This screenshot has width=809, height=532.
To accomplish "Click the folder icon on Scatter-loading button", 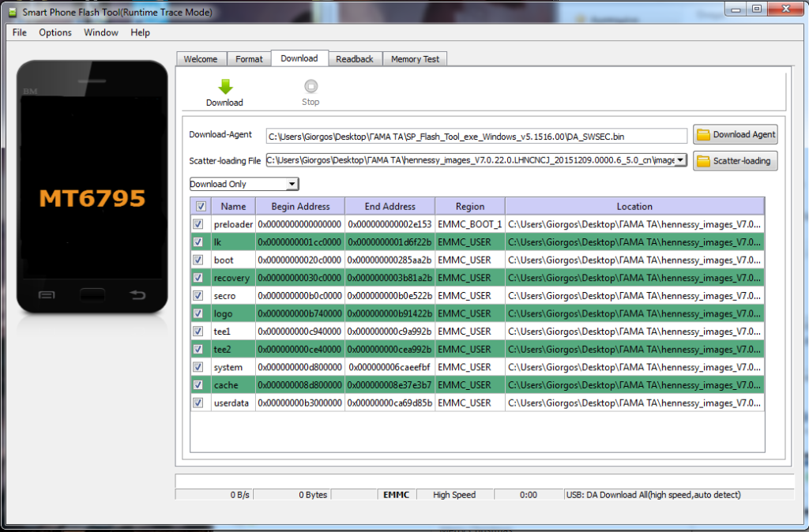I will click(x=703, y=161).
